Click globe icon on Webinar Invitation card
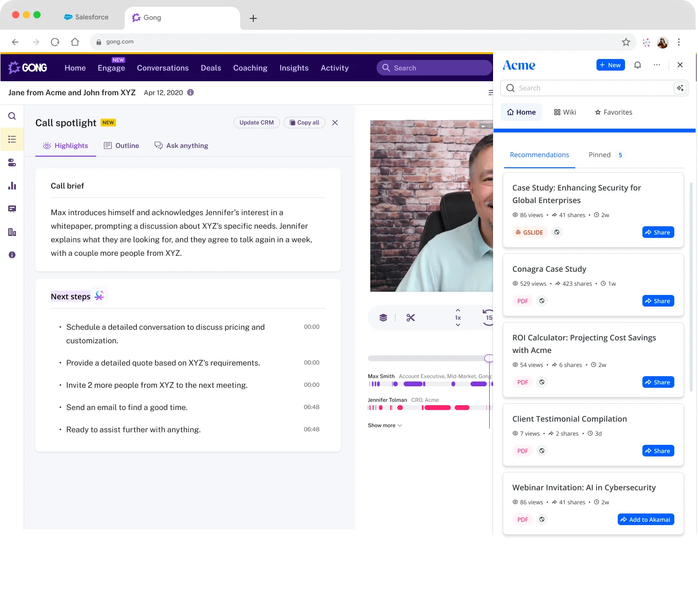The height and width of the screenshot is (616, 698). 542,519
